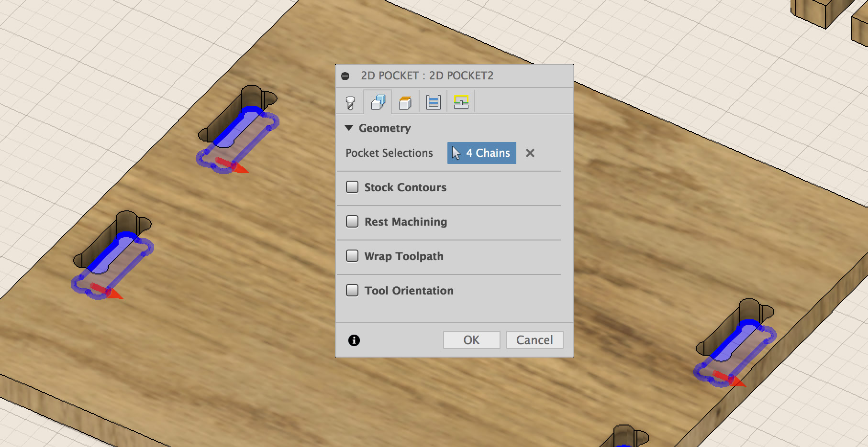Enable Tool Orientation

[x=352, y=290]
